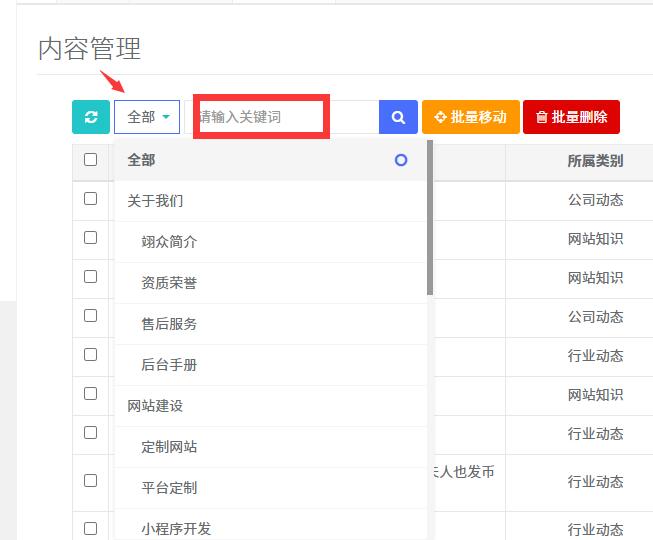Pick 定制网站 in dropdown list
Viewport: 653px width, 540px height.
[x=169, y=447]
